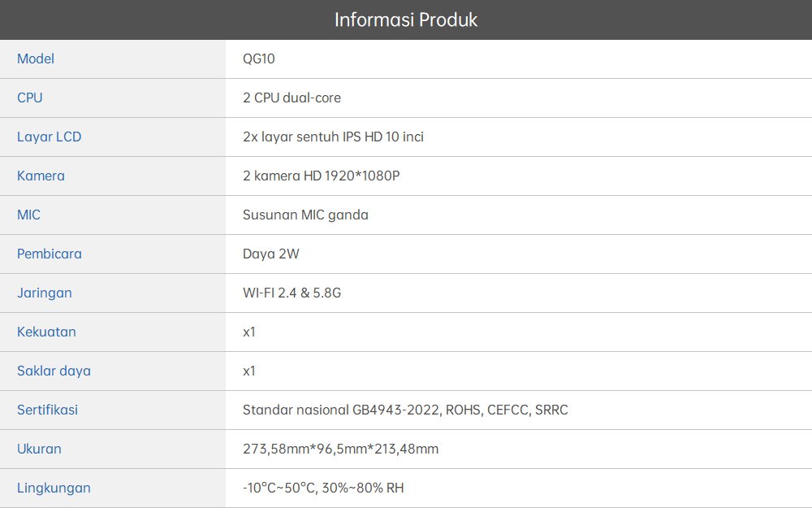
Task: Select the 1920*1080P camera value
Action: coord(362,176)
